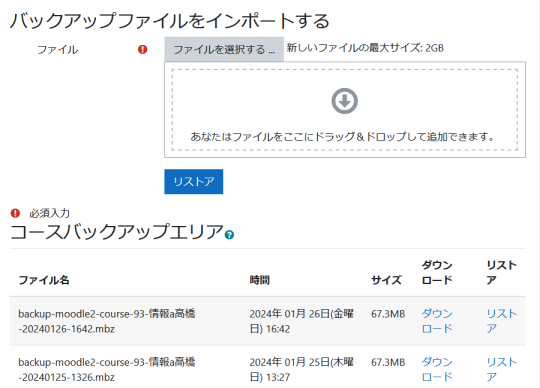Image resolution: width=540 pixels, height=388 pixels.
Task: Click time cell 2024年 01月 26日 16:42
Action: (301, 321)
